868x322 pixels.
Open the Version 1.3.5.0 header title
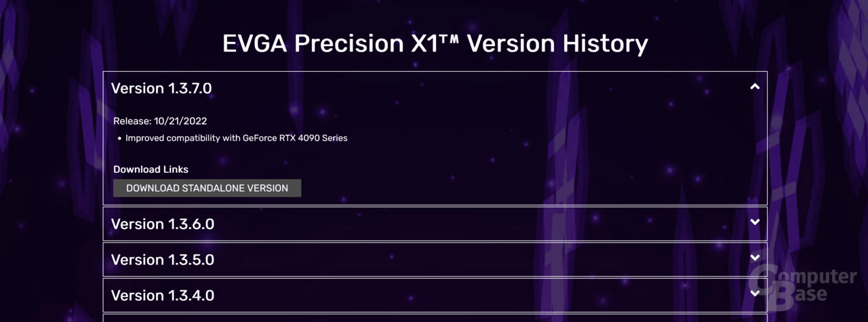163,260
